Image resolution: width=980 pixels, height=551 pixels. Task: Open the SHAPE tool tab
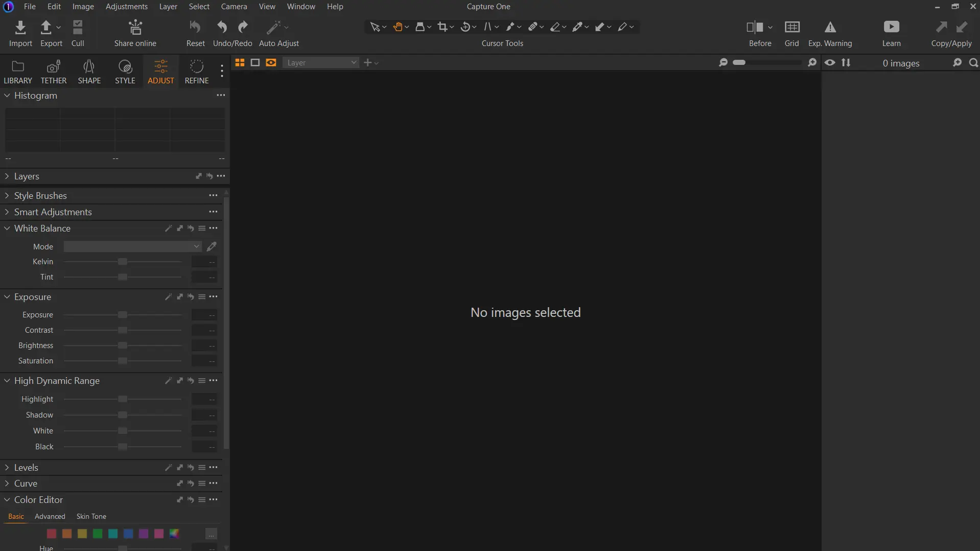point(89,72)
